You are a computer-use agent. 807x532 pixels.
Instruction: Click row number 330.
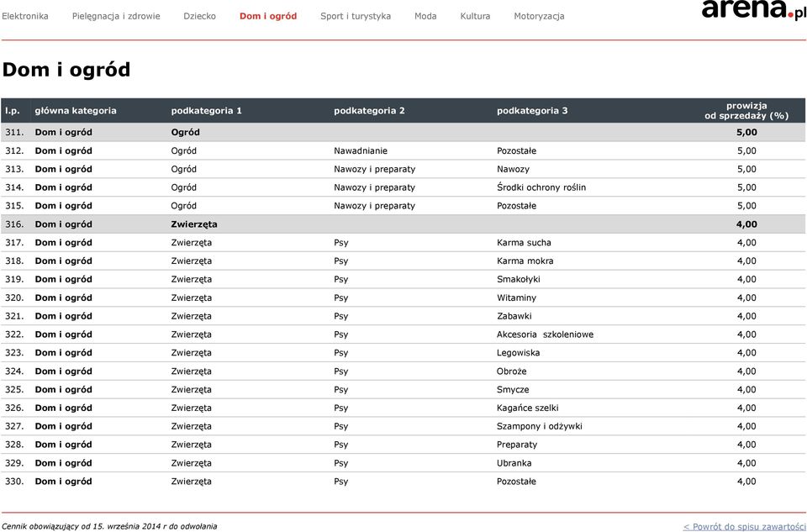[14, 482]
